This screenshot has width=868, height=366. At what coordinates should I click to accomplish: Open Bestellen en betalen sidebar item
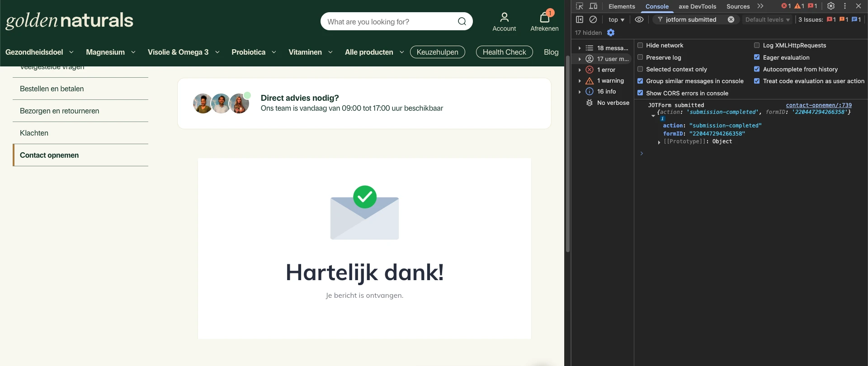80,89
